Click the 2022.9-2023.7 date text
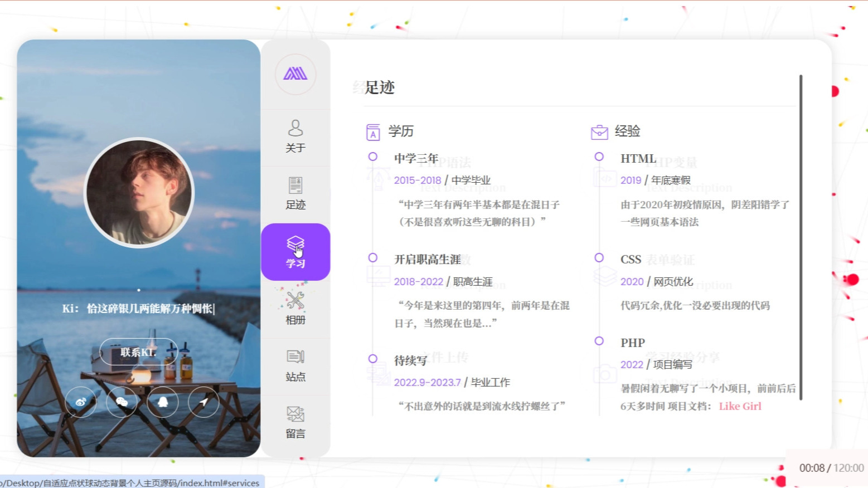868x488 pixels. click(x=428, y=383)
